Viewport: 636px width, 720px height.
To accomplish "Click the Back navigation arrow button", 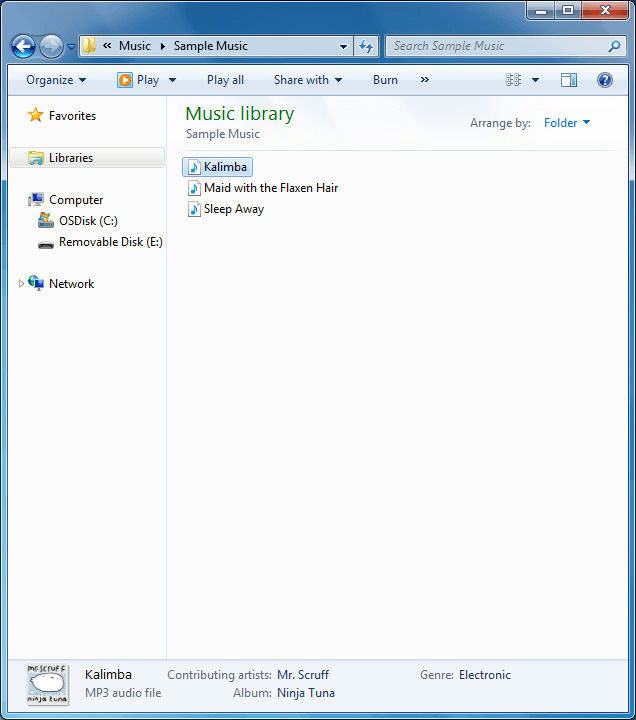I will [x=24, y=46].
